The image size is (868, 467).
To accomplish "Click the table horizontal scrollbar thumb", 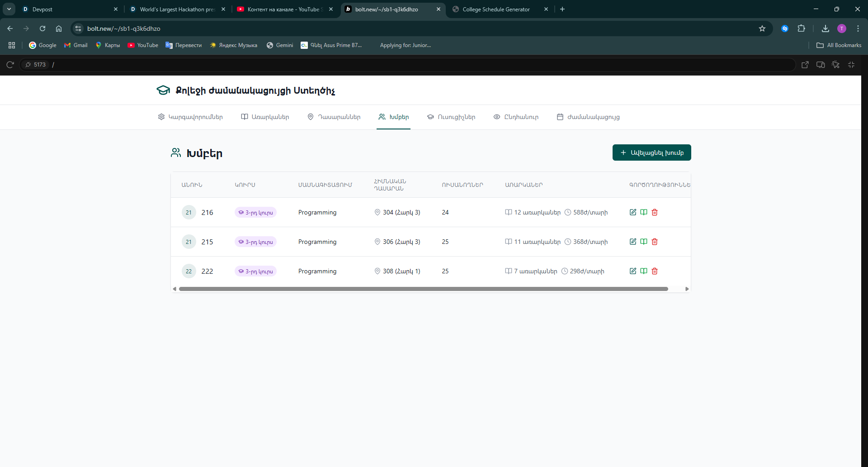I will click(x=424, y=289).
